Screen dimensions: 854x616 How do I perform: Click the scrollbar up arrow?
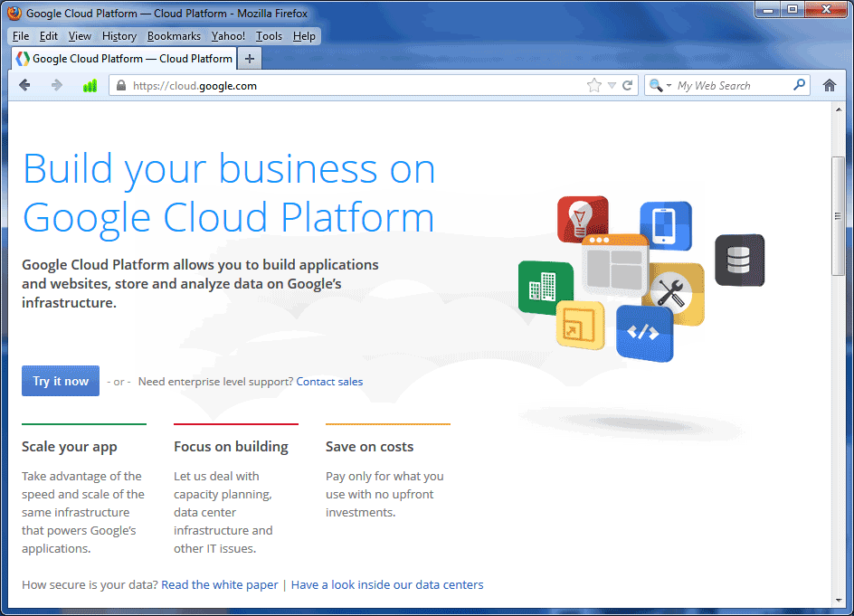tap(839, 109)
